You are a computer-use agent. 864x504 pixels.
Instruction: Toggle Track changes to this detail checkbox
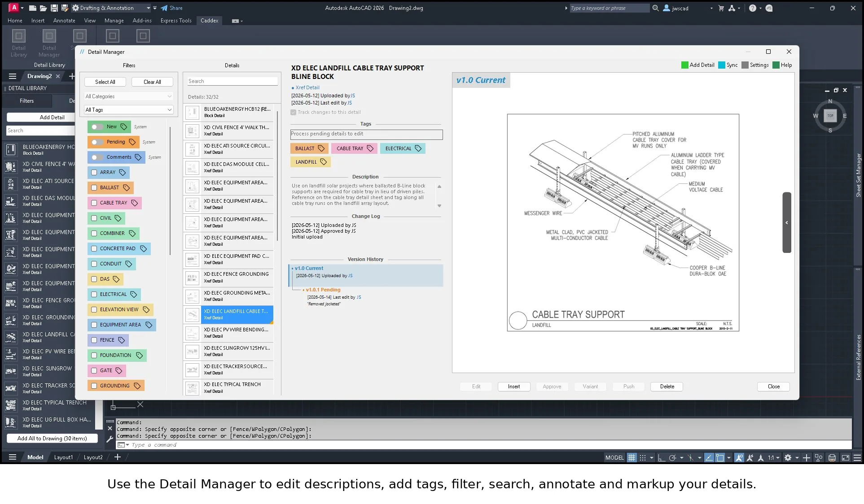click(294, 113)
